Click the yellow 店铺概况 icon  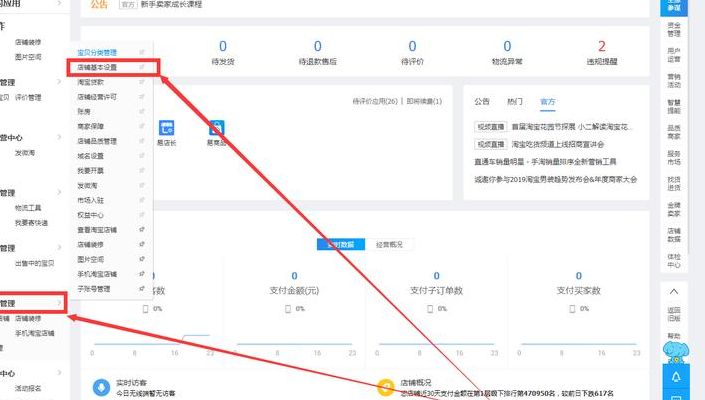[x=386, y=387]
